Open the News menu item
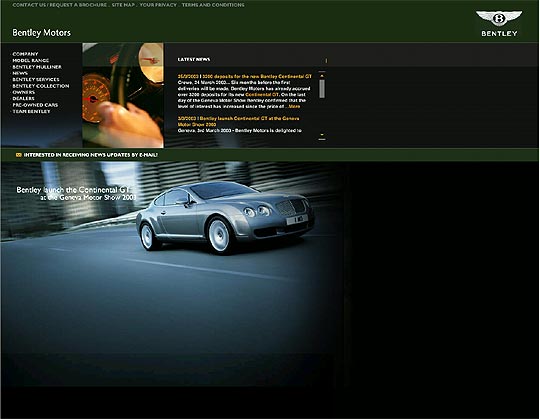Image resolution: width=540 pixels, height=419 pixels. coord(20,73)
